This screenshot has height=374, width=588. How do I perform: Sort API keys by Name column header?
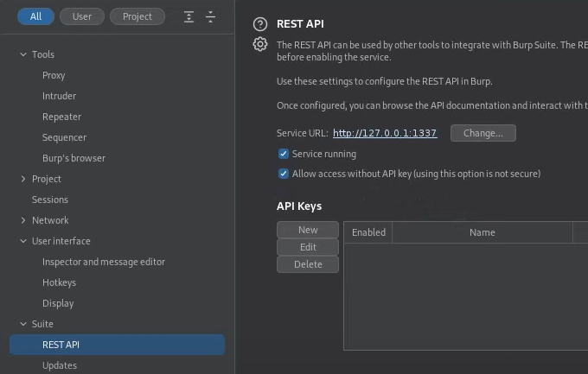tap(483, 232)
